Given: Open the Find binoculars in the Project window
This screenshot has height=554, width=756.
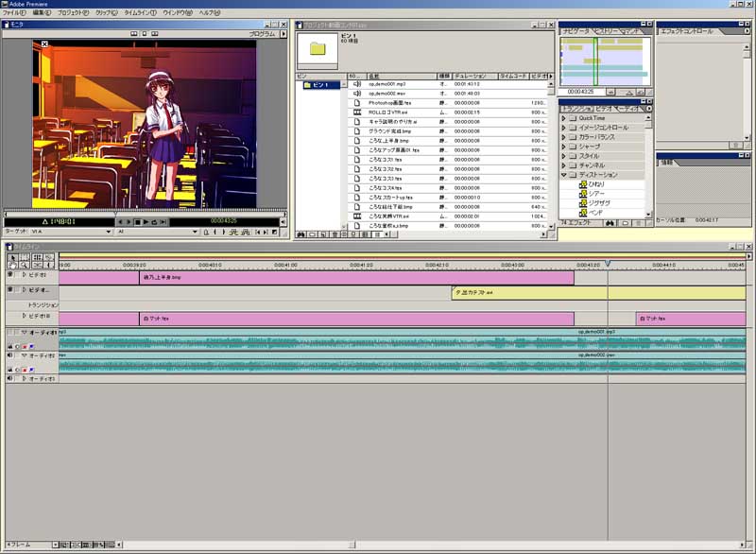Looking at the screenshot, I should point(301,234).
